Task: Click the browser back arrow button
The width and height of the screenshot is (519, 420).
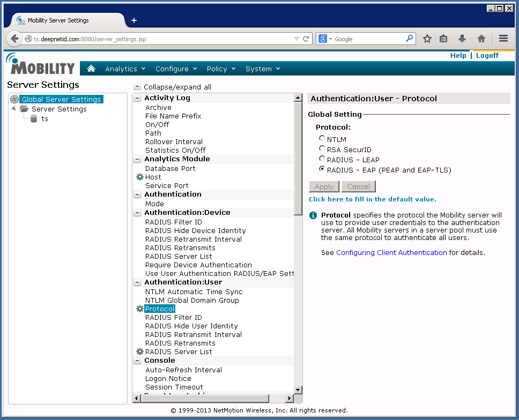Action: point(14,39)
